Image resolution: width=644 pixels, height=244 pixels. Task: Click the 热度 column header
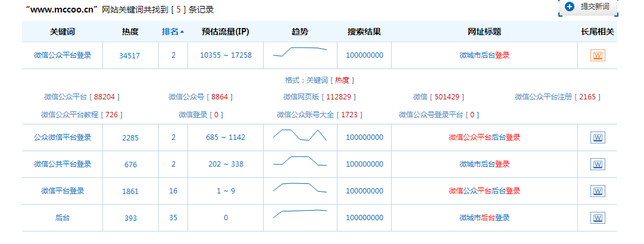[x=130, y=32]
